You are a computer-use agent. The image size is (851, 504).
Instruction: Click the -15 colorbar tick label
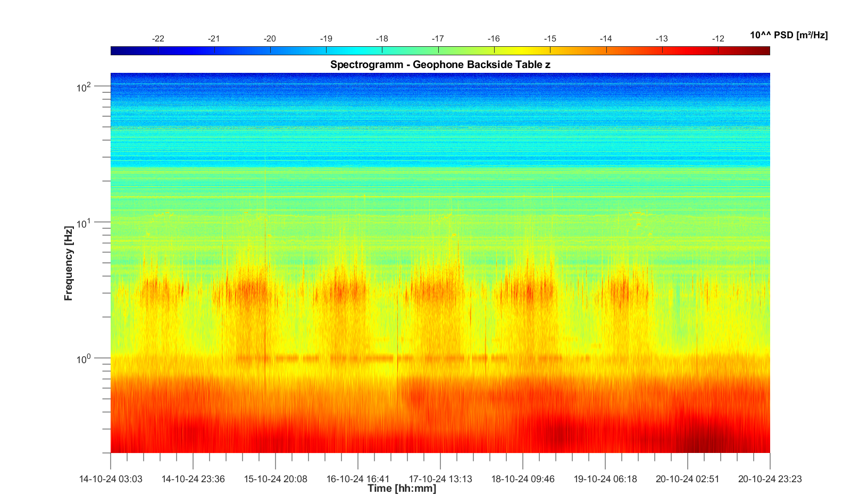[550, 38]
